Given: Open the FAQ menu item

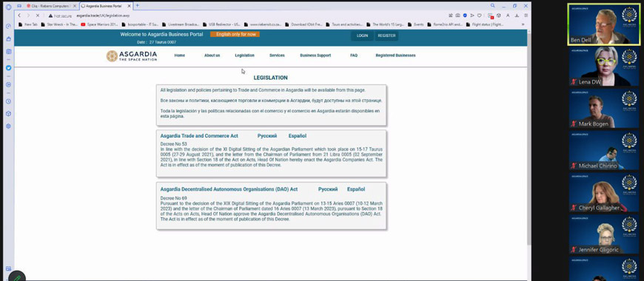Looking at the screenshot, I should point(354,55).
